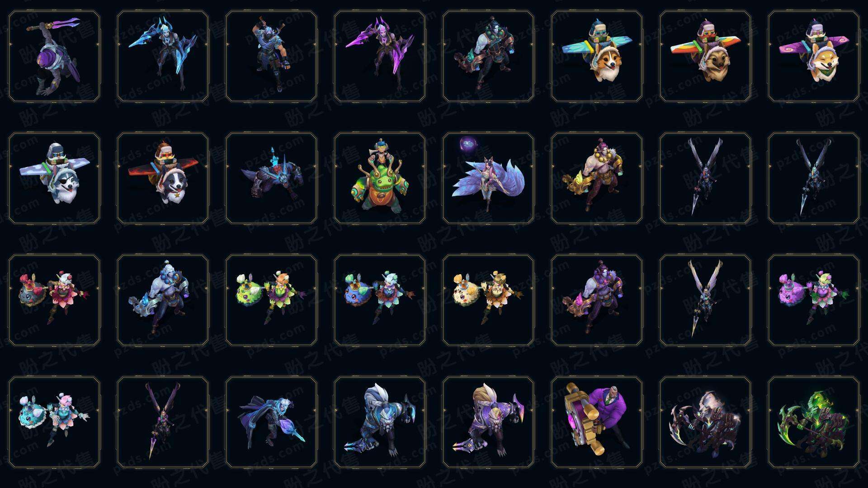The width and height of the screenshot is (868, 488).
Task: Open the red flower fairy with dark pet
Action: tap(54, 300)
